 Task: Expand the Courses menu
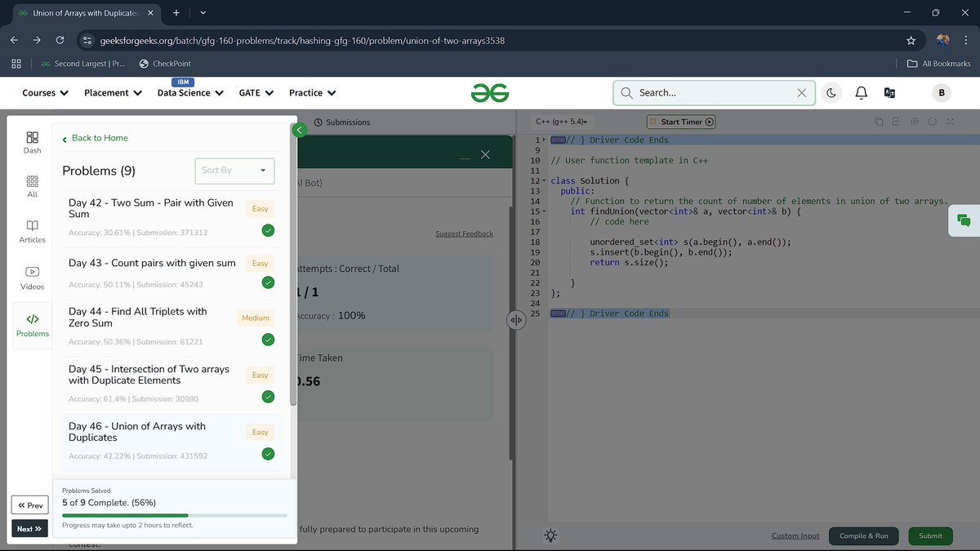[46, 93]
